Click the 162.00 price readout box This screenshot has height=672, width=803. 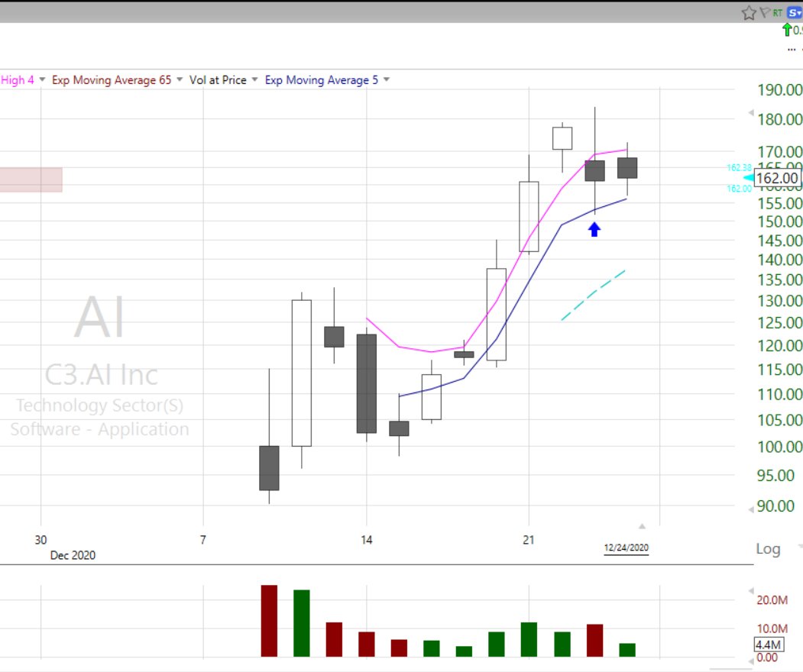776,178
